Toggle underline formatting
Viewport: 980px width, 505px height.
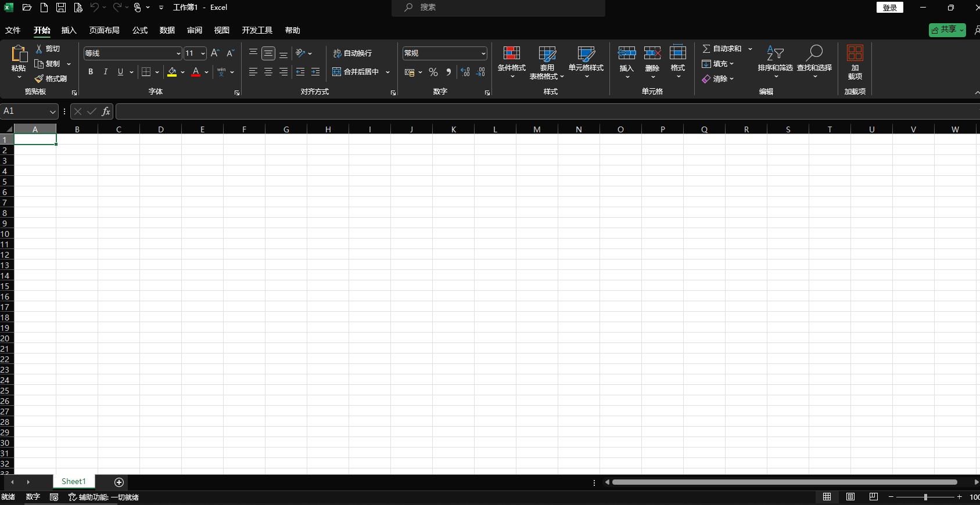click(x=120, y=72)
